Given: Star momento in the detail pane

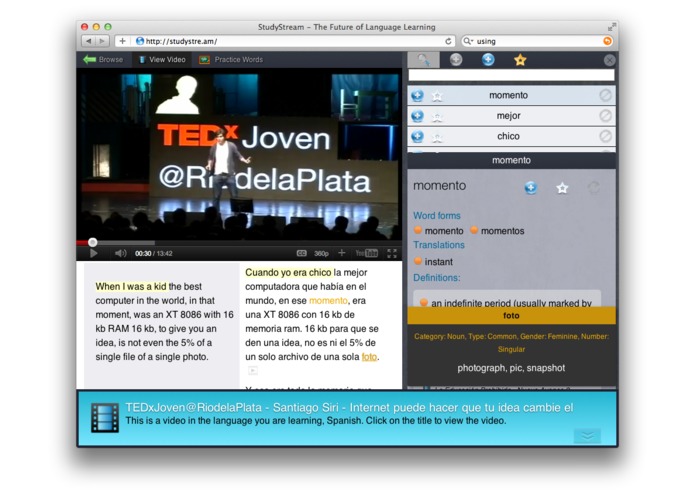Looking at the screenshot, I should click(562, 188).
